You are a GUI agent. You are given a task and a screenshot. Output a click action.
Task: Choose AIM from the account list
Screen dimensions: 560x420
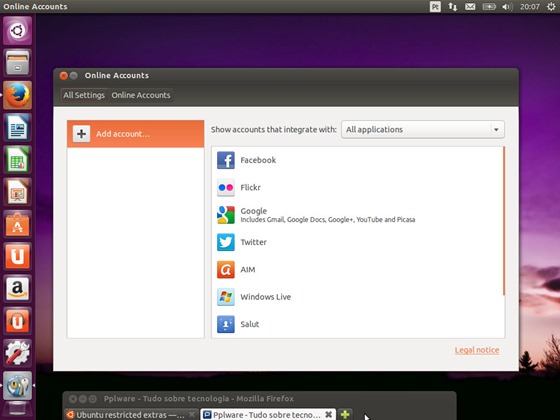click(x=357, y=270)
